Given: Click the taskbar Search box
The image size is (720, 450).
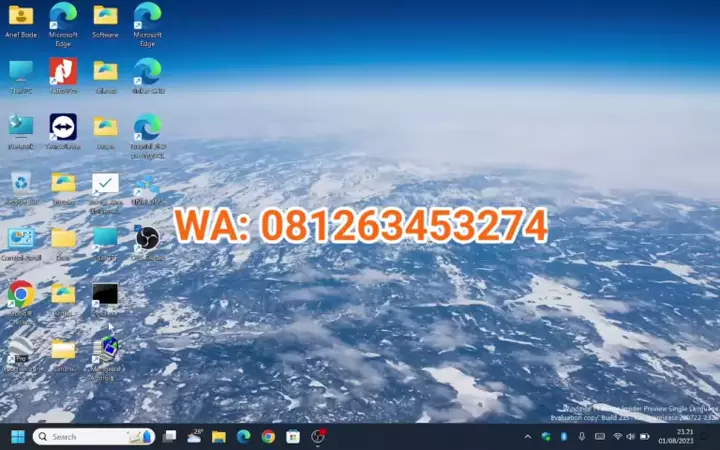Looking at the screenshot, I should pyautogui.click(x=90, y=437).
